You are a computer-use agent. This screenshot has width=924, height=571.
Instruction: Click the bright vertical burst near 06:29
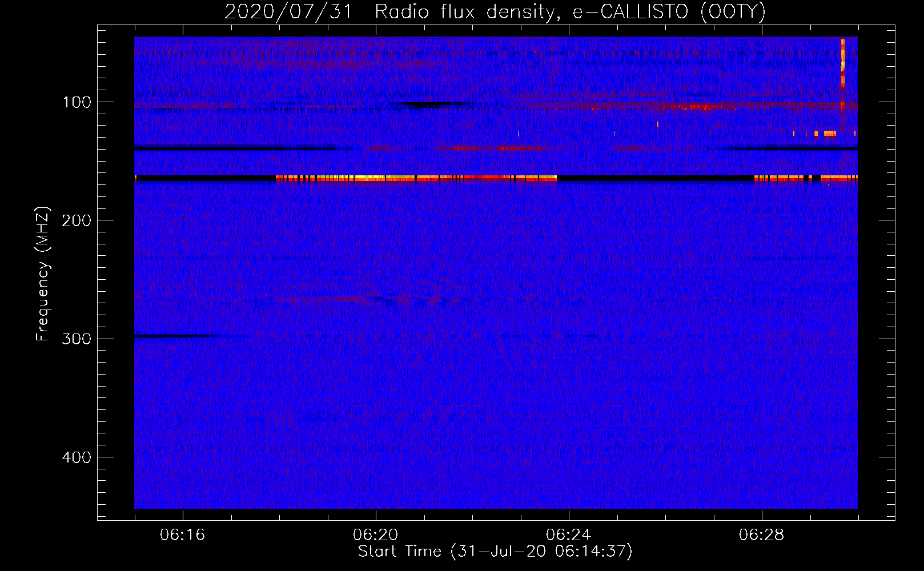click(x=842, y=63)
